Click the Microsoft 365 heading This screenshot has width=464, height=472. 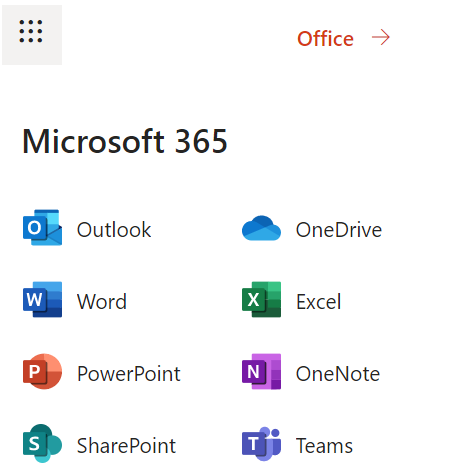(x=125, y=141)
